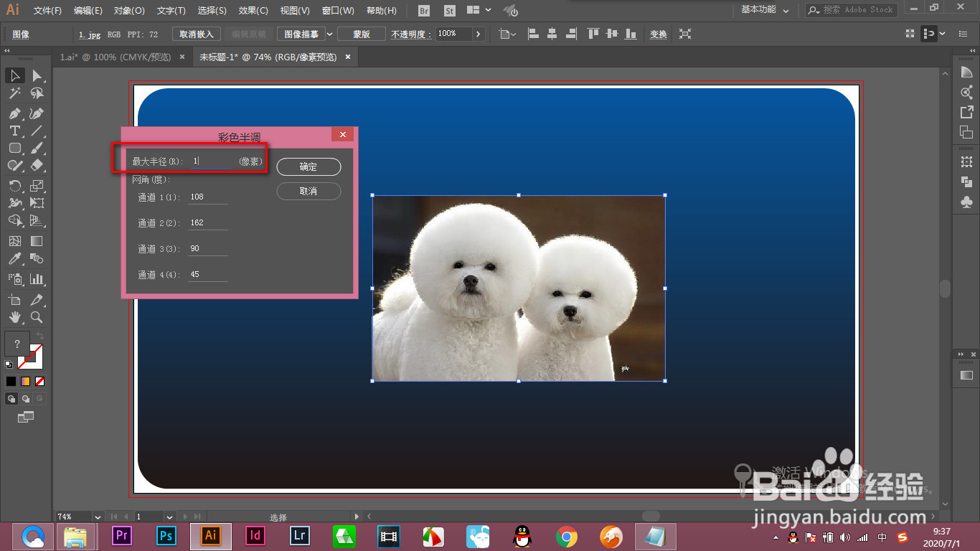Select the Hand tool
Screen dimensions: 980x551
click(14, 317)
